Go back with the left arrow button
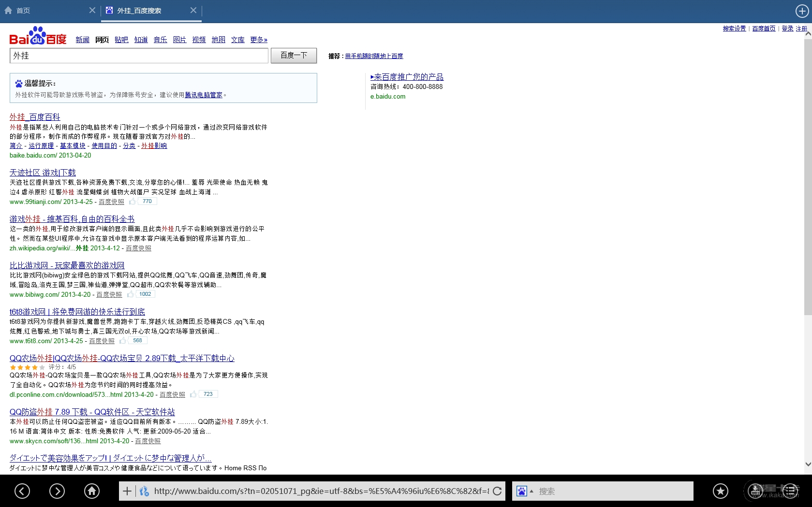Viewport: 812px width, 507px height. click(22, 491)
